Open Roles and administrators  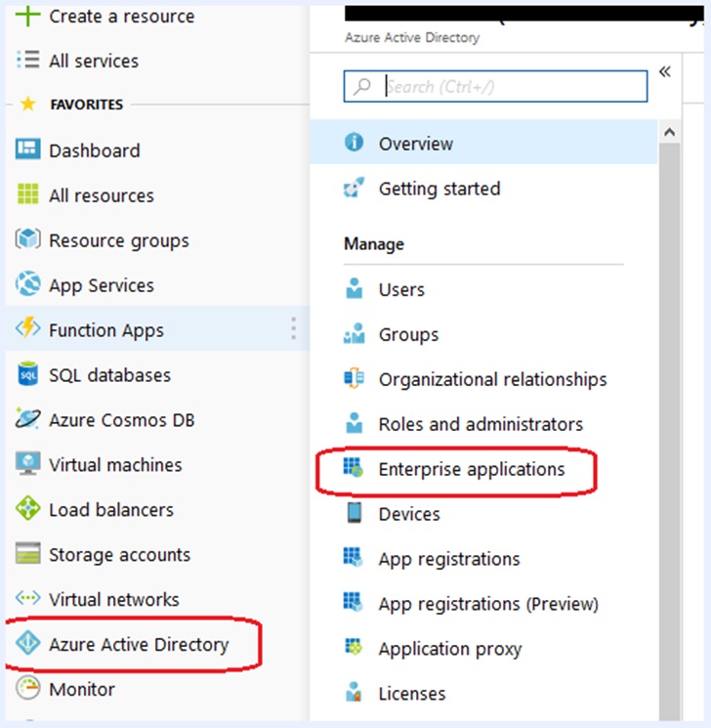(480, 424)
